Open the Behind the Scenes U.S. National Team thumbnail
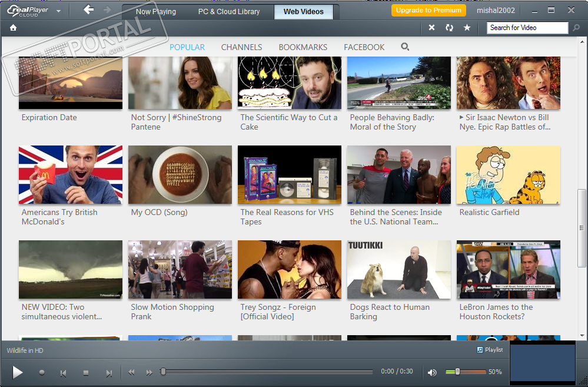Screen dimensions: 588x387 point(399,174)
